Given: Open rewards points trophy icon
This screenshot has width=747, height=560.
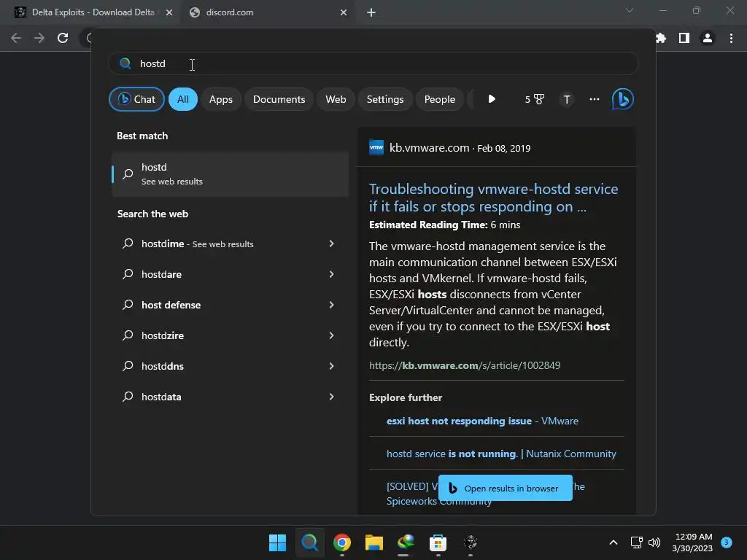Looking at the screenshot, I should click(x=534, y=99).
